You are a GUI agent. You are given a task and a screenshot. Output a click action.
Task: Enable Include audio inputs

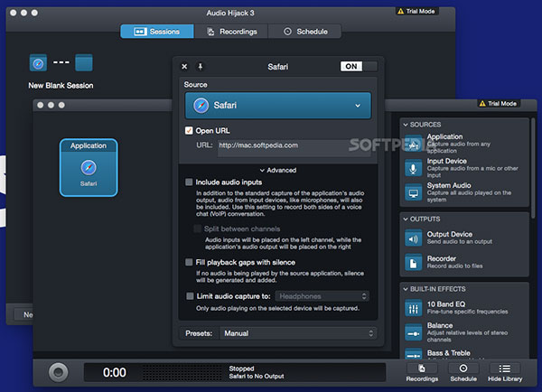tap(189, 182)
